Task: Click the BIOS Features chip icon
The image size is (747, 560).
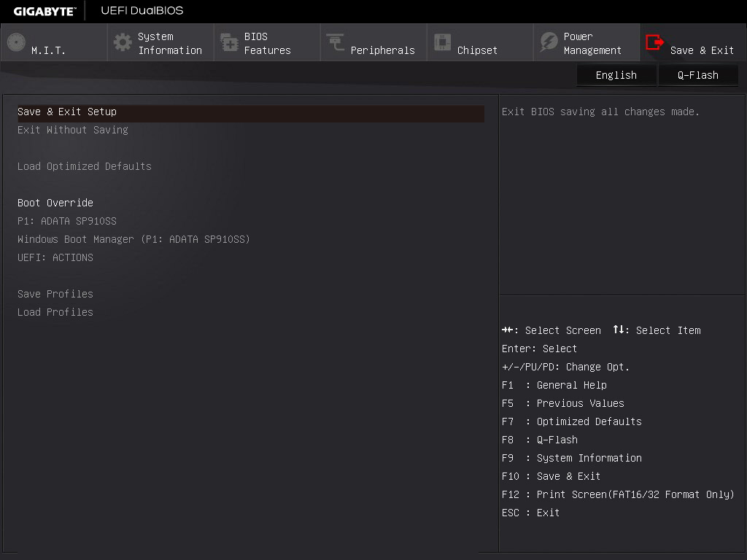Action: pyautogui.click(x=229, y=43)
